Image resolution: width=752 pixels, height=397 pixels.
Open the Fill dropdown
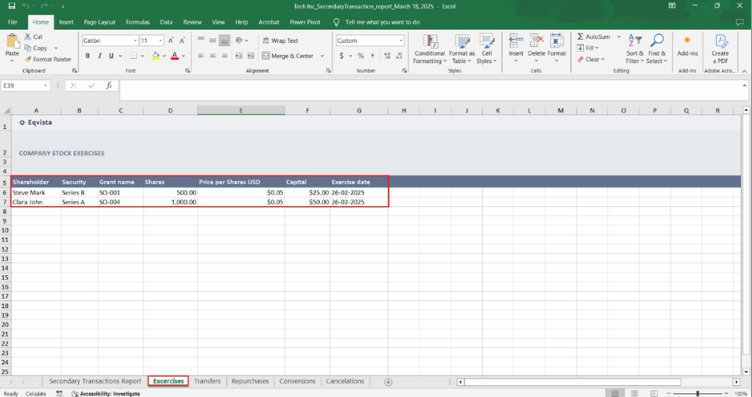point(588,48)
